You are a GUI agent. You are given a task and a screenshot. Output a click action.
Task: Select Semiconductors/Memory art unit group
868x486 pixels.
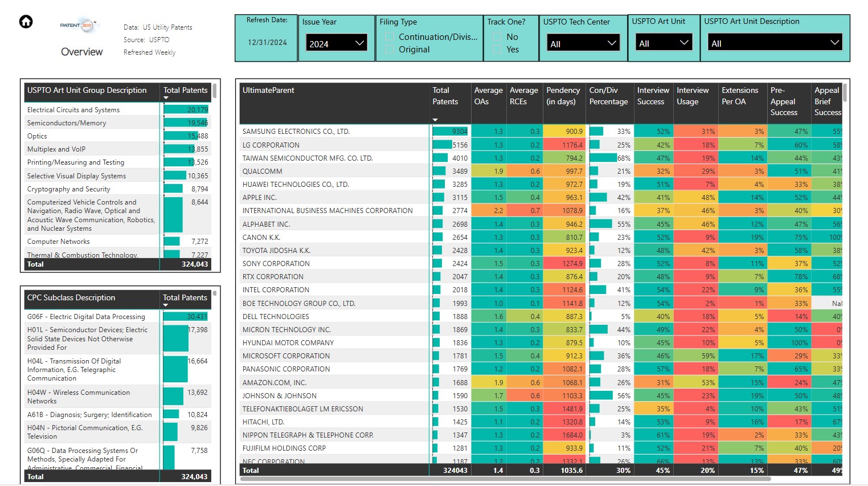(67, 123)
